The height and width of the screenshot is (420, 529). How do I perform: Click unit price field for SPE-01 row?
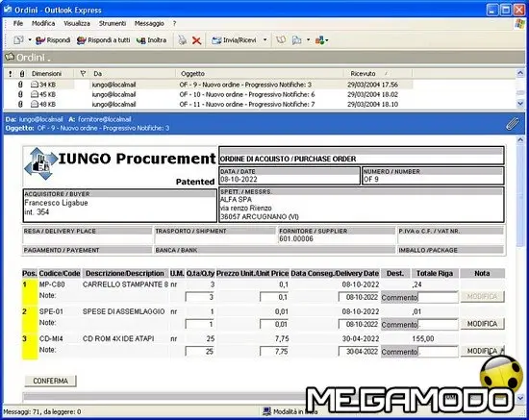pos(274,324)
